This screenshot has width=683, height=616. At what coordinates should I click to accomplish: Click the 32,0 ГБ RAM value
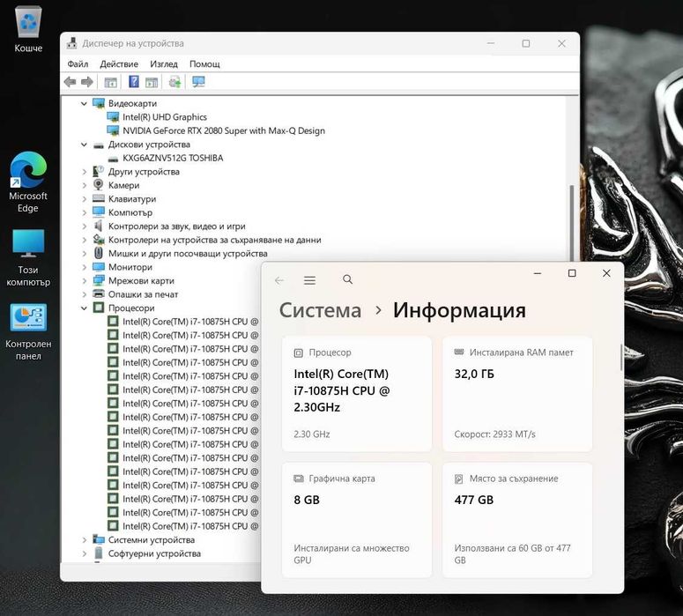(x=474, y=375)
